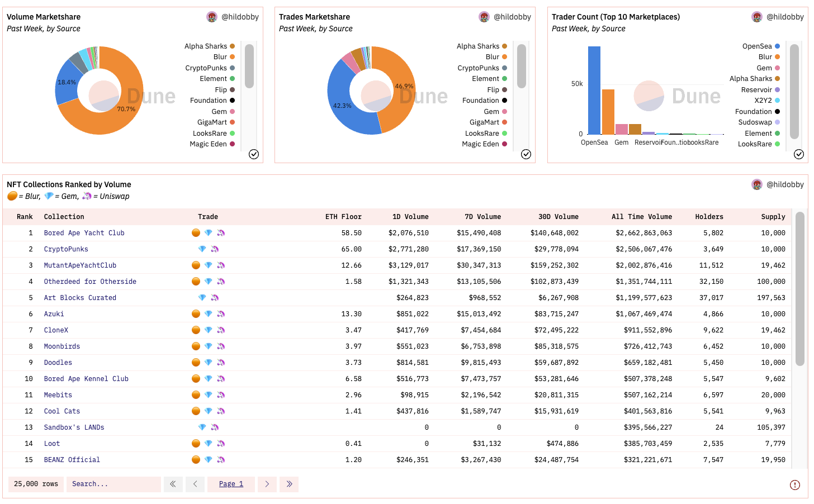The image size is (814, 504).
Task: Click the Gem icon in the Meebits row
Action: pyautogui.click(x=208, y=395)
